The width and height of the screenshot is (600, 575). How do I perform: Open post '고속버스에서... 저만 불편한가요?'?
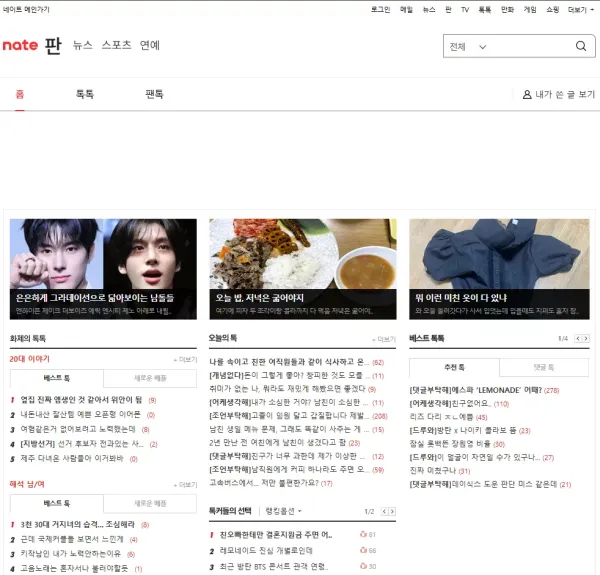tap(264, 483)
